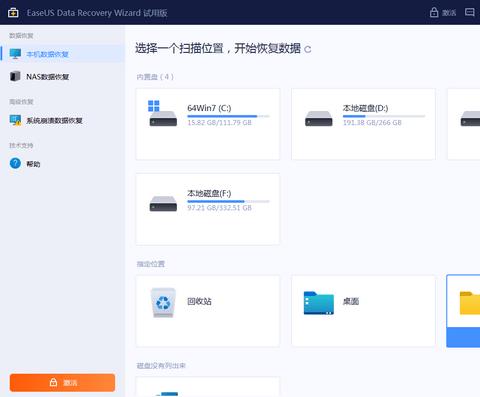Click the 97.21 GB/332.51 GB size text

tap(219, 208)
